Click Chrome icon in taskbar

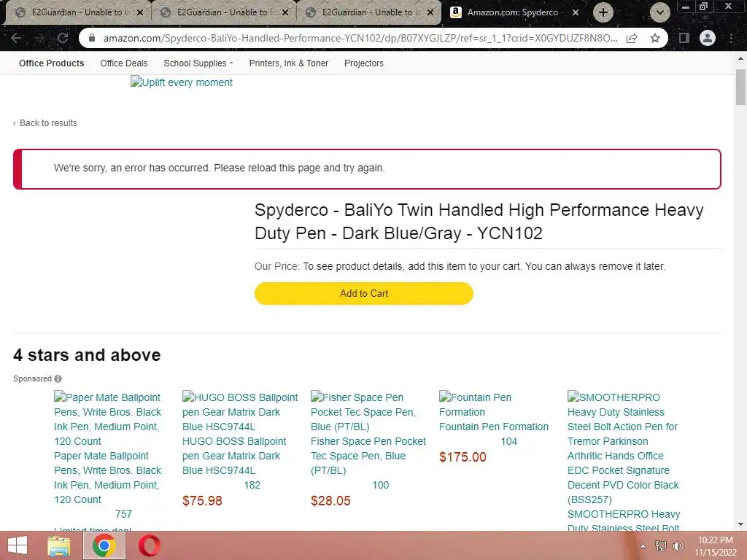coord(104,545)
